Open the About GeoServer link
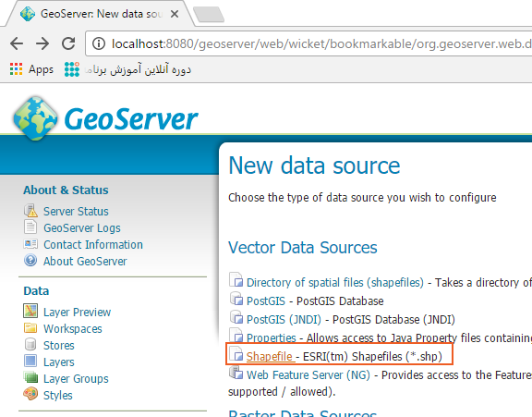 [x=85, y=261]
